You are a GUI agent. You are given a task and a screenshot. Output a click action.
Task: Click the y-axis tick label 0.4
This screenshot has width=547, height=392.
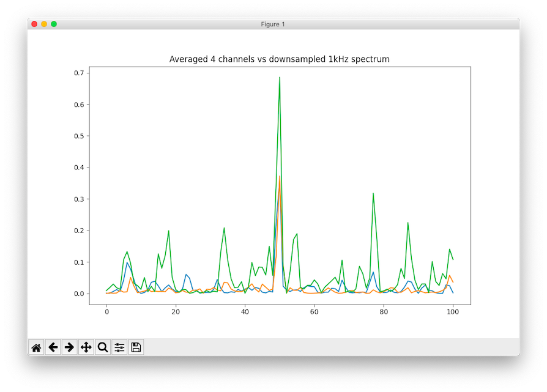point(79,168)
